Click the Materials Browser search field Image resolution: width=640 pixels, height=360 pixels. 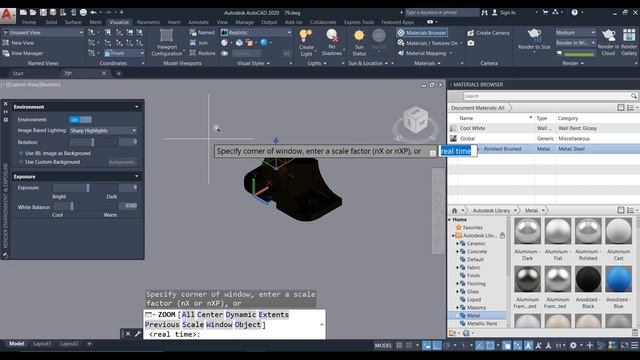point(546,96)
